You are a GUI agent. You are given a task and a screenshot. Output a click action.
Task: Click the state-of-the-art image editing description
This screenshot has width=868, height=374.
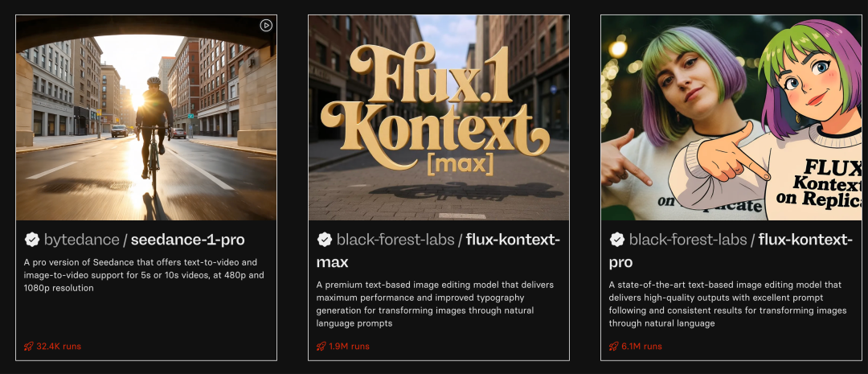(728, 304)
